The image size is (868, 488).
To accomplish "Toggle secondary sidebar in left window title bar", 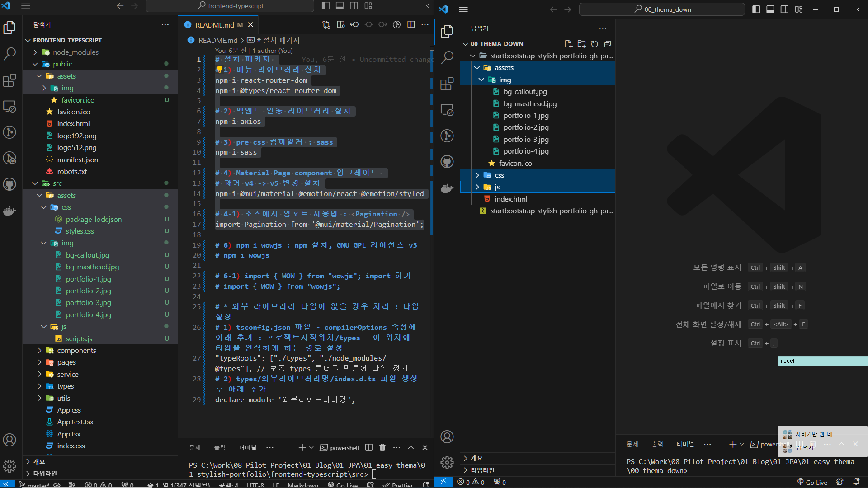I will click(354, 6).
